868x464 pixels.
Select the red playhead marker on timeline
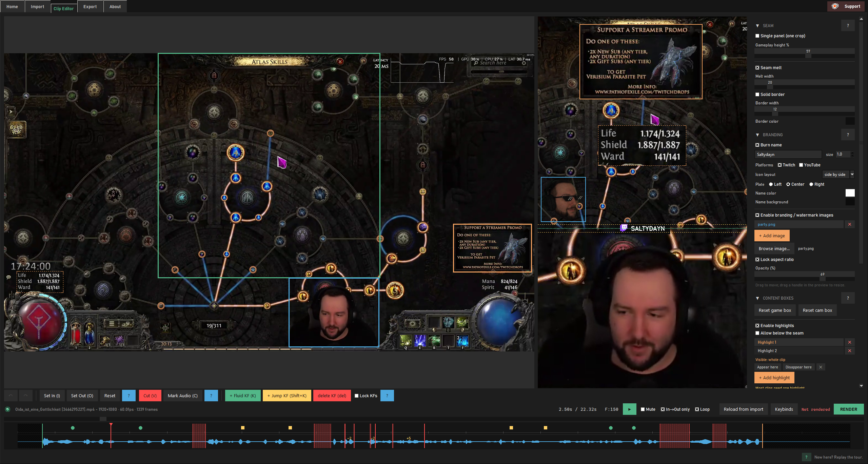[111, 425]
